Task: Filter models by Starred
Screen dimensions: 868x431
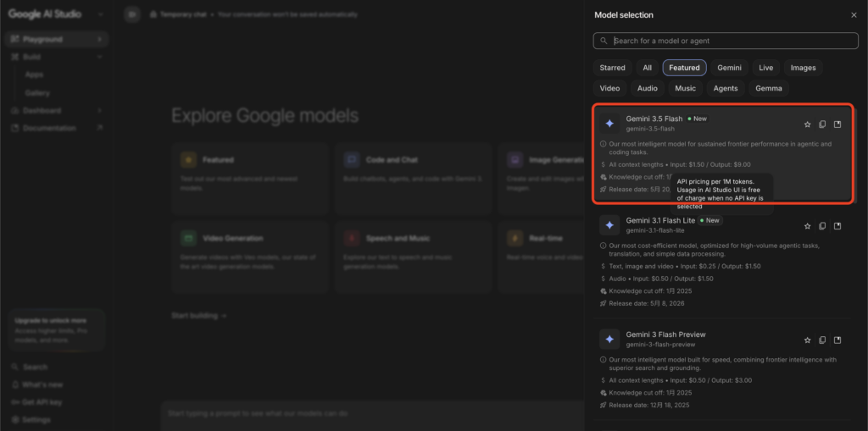Action: (x=612, y=68)
